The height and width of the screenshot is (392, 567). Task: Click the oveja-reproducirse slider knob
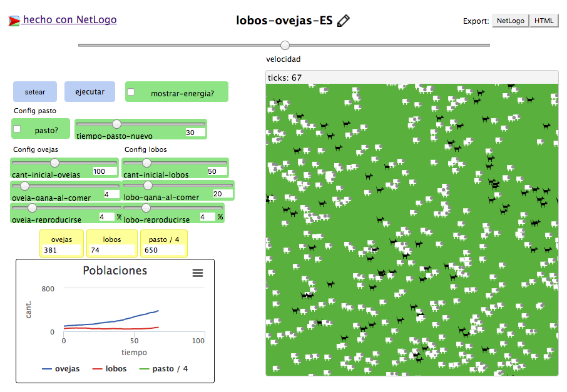(x=32, y=208)
